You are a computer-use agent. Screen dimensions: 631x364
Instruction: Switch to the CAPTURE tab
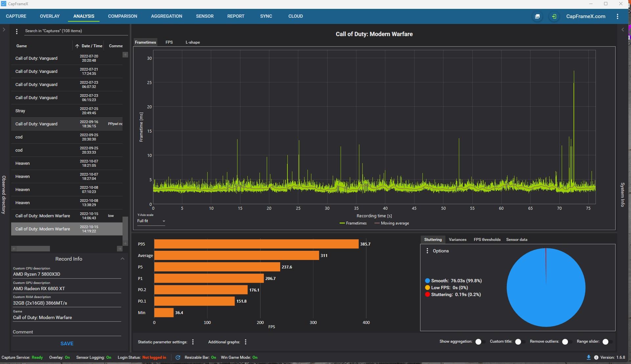pyautogui.click(x=16, y=16)
